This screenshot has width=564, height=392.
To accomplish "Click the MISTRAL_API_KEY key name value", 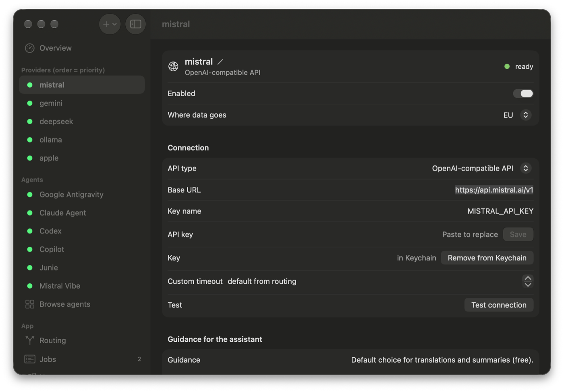I will coord(500,211).
